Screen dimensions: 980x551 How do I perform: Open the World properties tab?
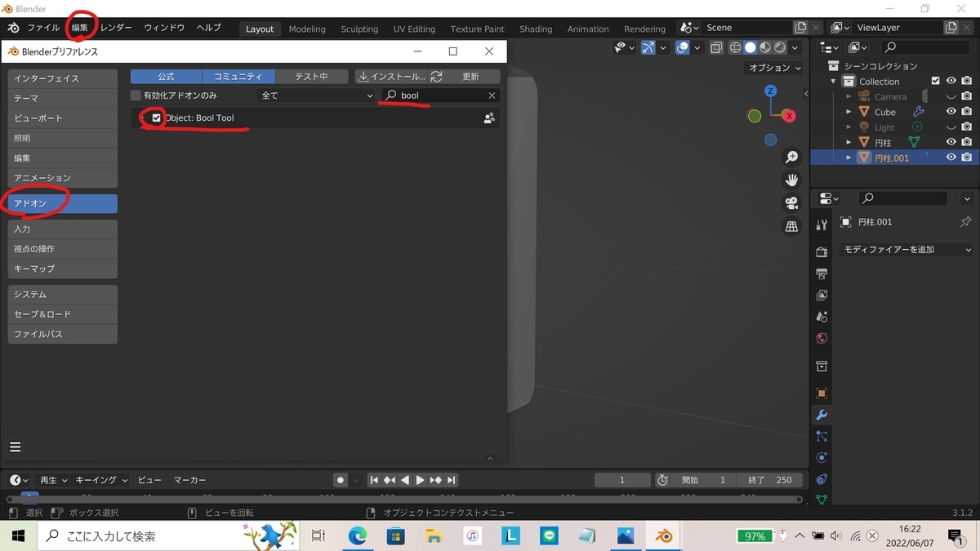822,338
